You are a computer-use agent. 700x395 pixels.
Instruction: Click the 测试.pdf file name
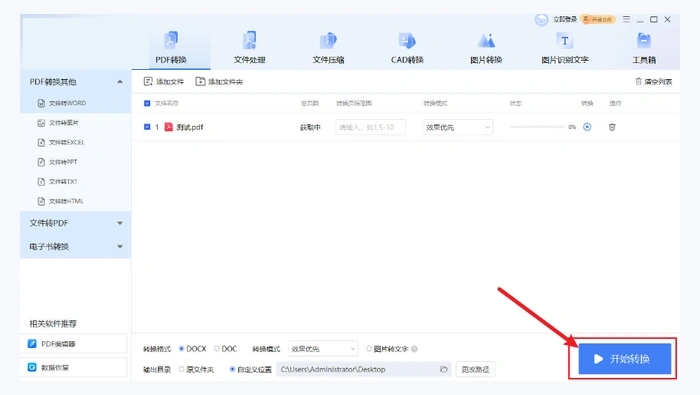190,127
